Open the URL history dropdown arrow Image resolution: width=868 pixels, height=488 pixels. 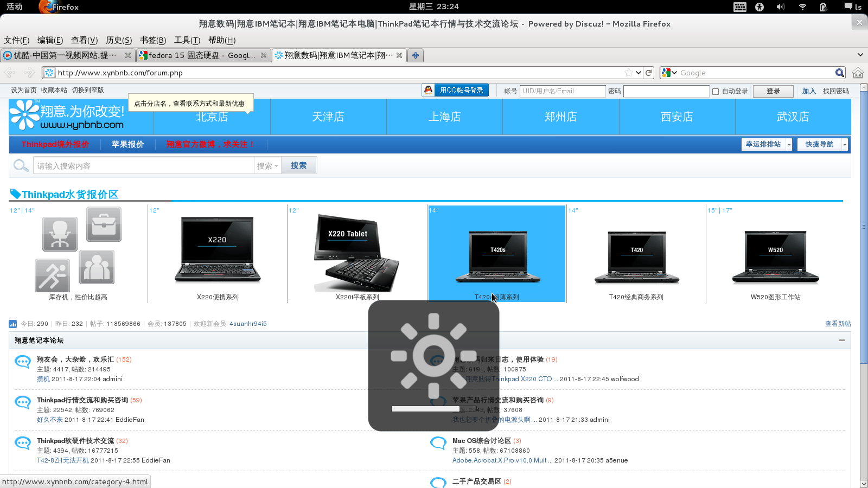tap(639, 73)
